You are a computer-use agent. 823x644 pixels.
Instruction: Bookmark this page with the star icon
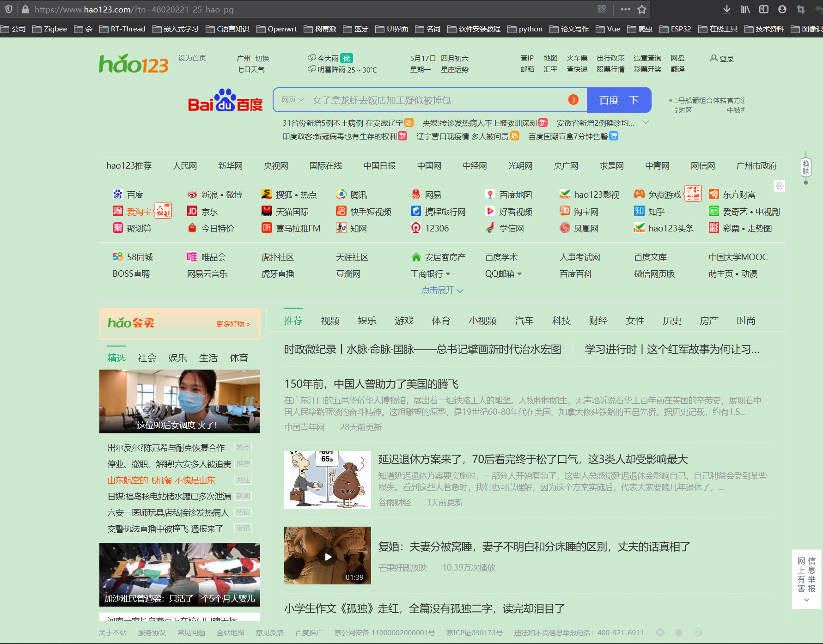click(642, 9)
